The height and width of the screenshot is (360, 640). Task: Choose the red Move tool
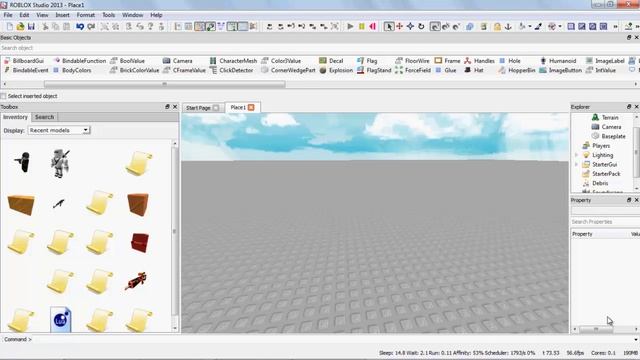click(400, 27)
